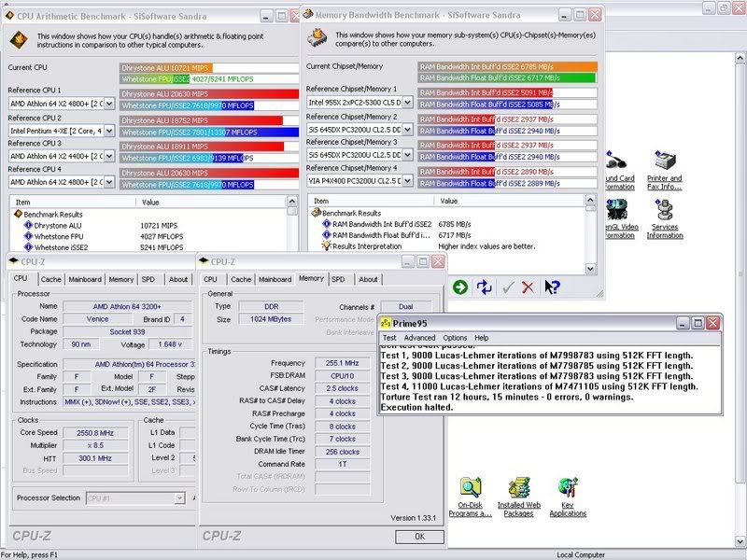The height and width of the screenshot is (560, 747).
Task: Click the orange RAM Bandwidth Int 6785 MB/s bar
Action: click(x=507, y=66)
